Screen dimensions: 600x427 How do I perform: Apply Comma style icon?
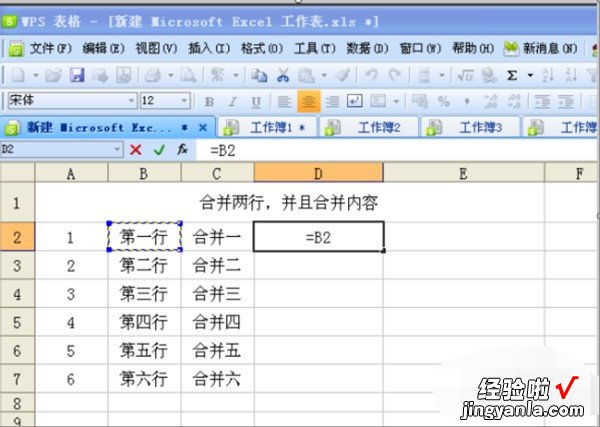pyautogui.click(x=467, y=102)
